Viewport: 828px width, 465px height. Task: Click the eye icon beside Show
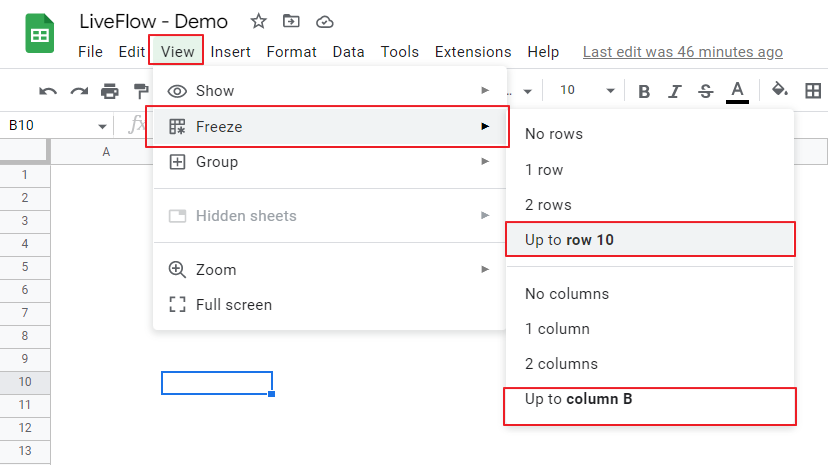click(177, 91)
